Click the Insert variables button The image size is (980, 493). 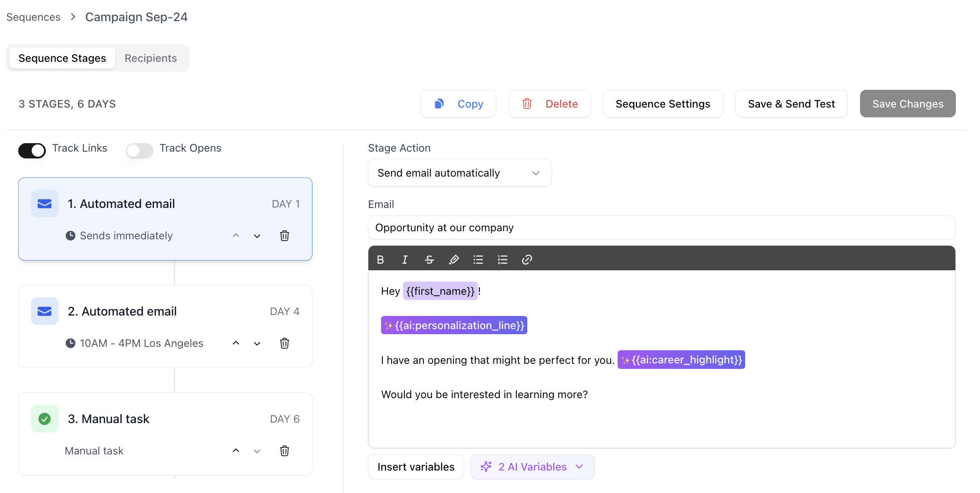click(416, 467)
